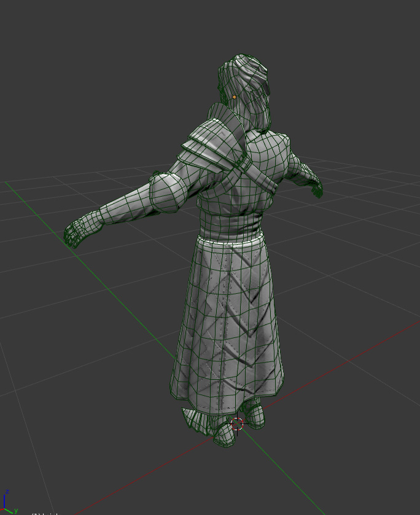Click the partially visible object name text

[46, 513]
